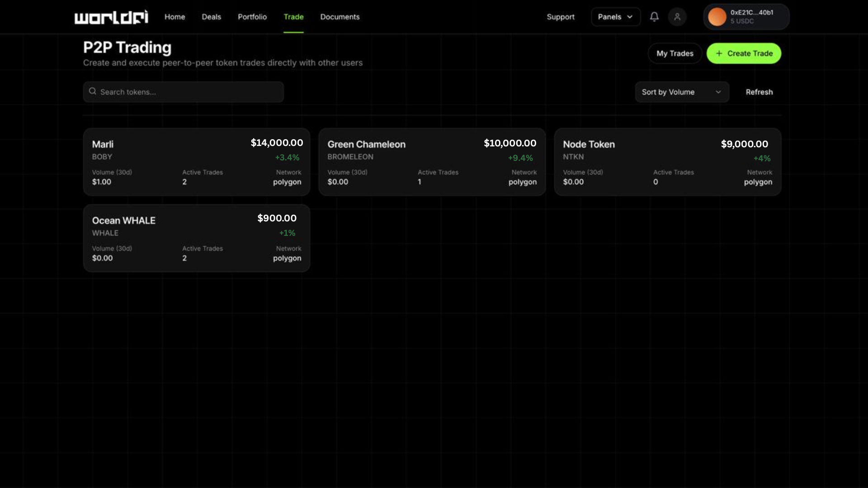868x488 pixels.
Task: Click the plus icon on Create Trade
Action: (719, 53)
